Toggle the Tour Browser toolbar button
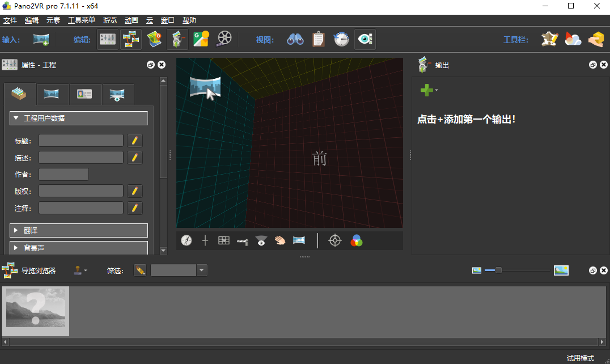This screenshot has width=610, height=364. click(131, 39)
